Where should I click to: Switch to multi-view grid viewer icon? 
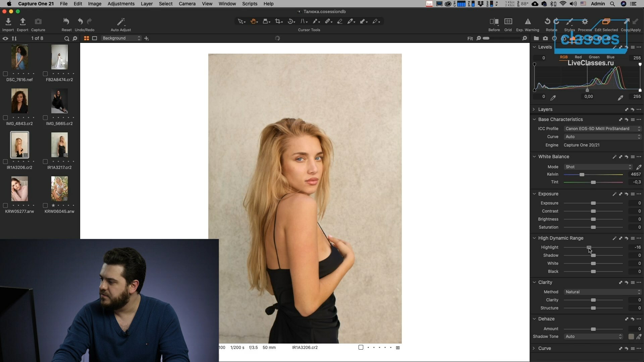point(86,38)
